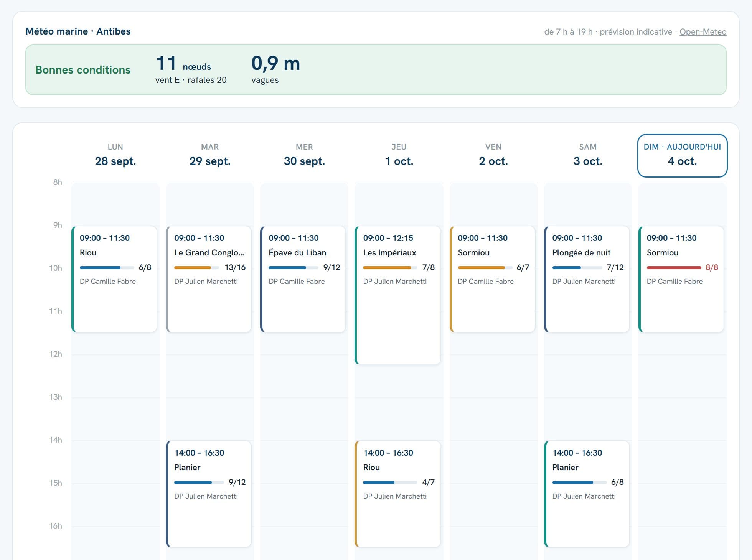
Task: Open Saturday afternoon Planier 6/8 dive
Action: (587, 494)
